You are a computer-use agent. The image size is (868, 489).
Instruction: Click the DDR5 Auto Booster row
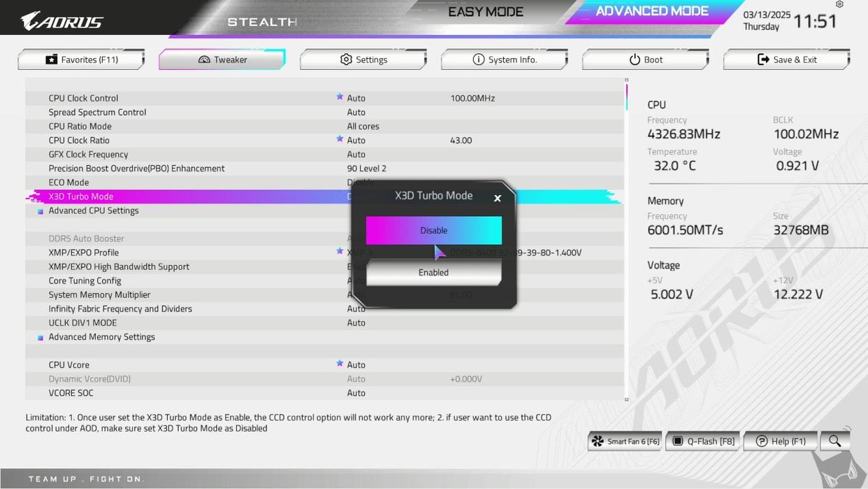pos(324,239)
